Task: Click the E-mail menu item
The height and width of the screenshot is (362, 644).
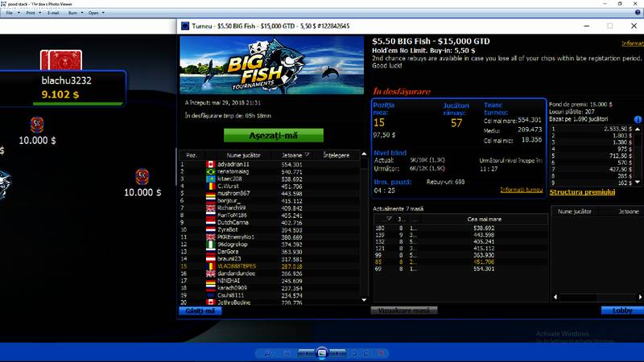Action: (53, 13)
